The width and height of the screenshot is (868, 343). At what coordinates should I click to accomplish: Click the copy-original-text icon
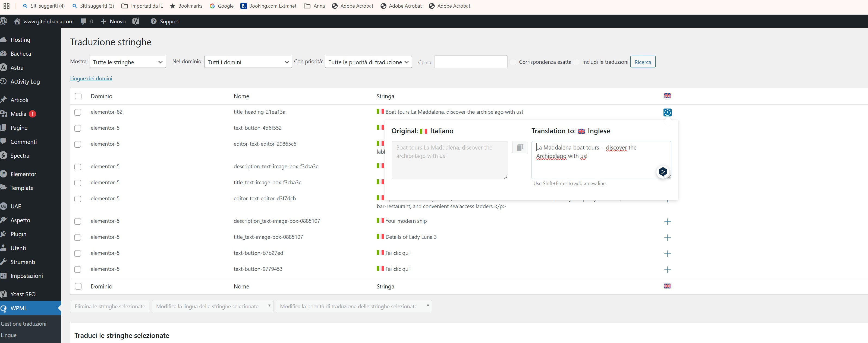[x=519, y=147]
